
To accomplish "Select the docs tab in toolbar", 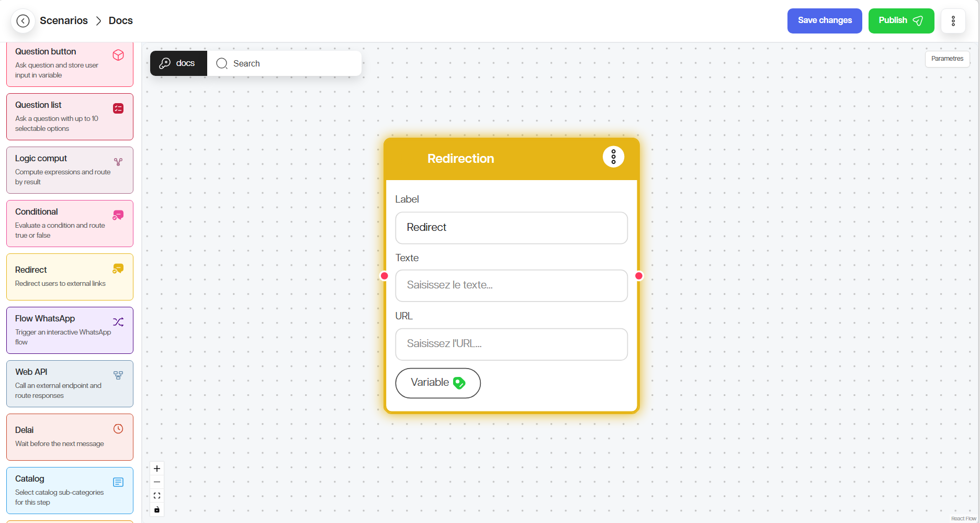I will click(x=178, y=63).
